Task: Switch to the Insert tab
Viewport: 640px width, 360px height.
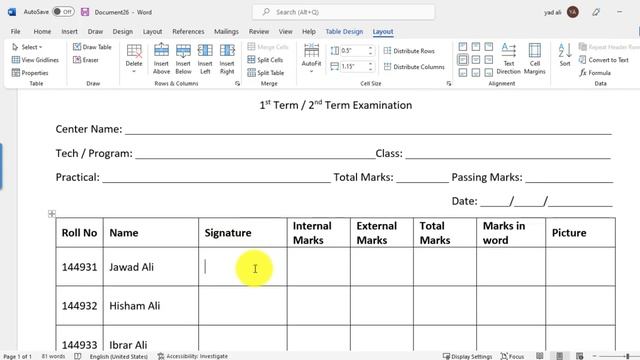Action: click(69, 31)
